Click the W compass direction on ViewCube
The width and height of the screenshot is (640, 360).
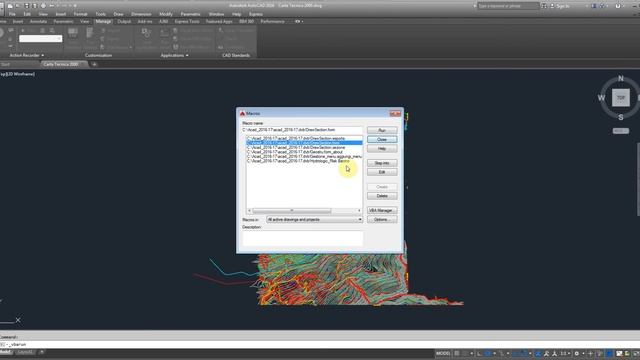point(601,98)
